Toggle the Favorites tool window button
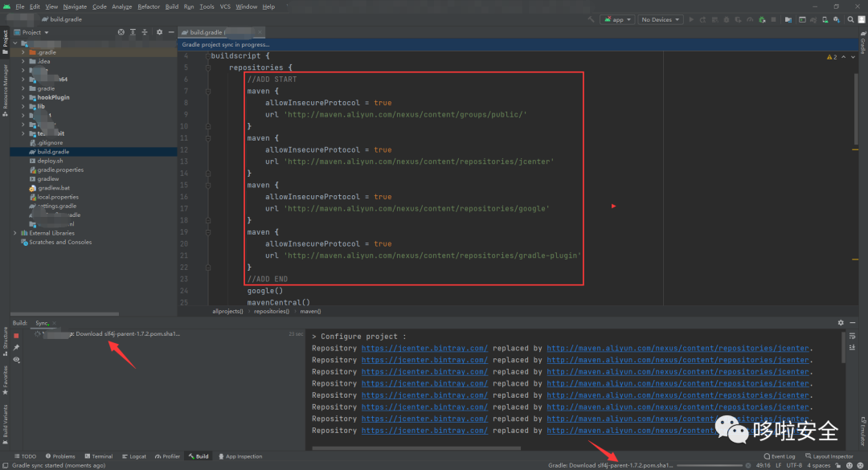This screenshot has height=470, width=868. coord(5,380)
